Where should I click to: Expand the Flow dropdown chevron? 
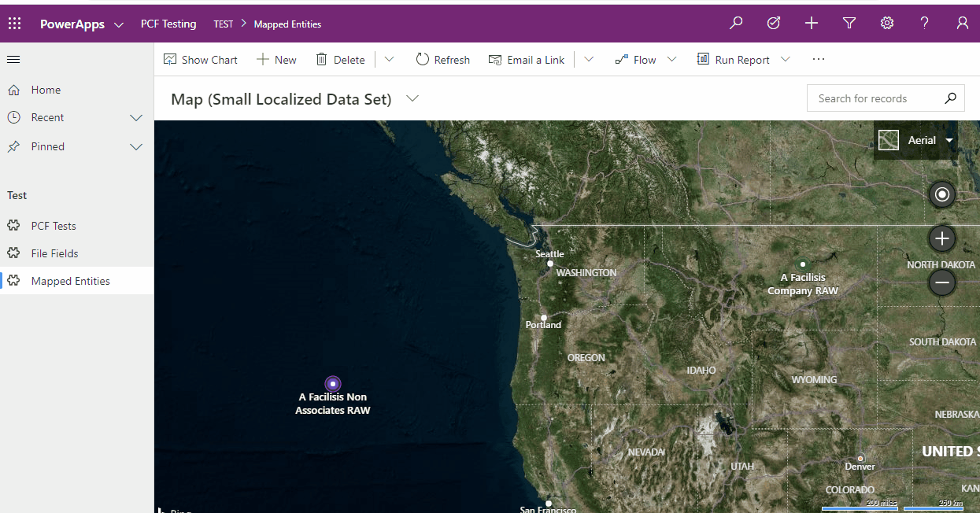672,60
